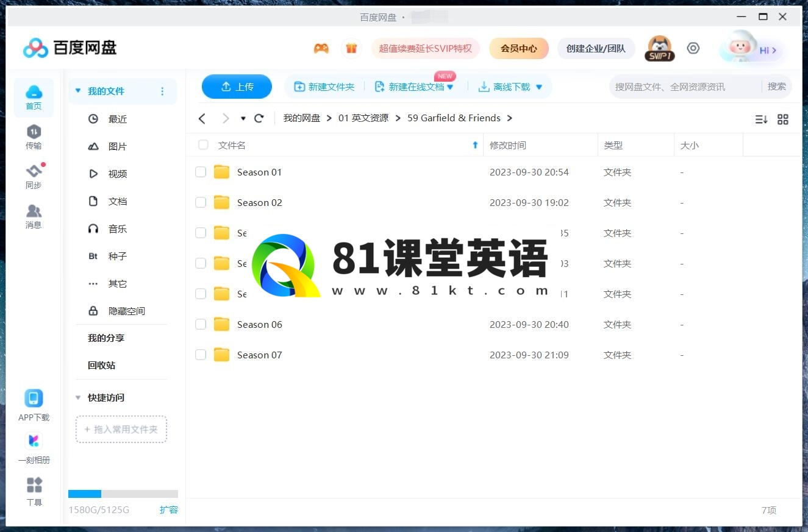This screenshot has height=532, width=808.
Task: Click the game controller icon
Action: [x=321, y=49]
